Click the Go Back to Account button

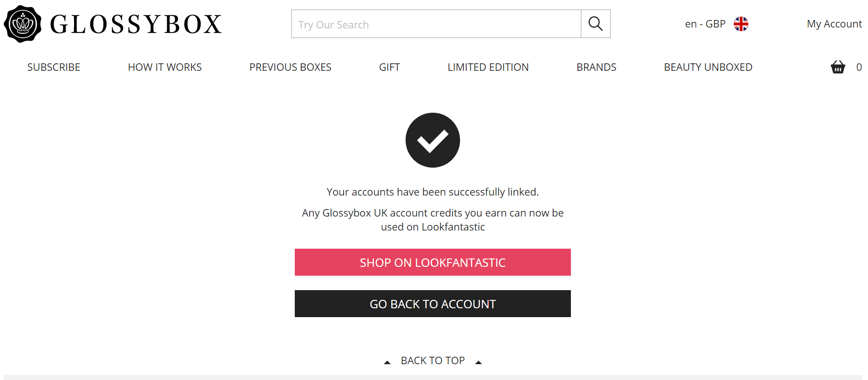coord(433,304)
